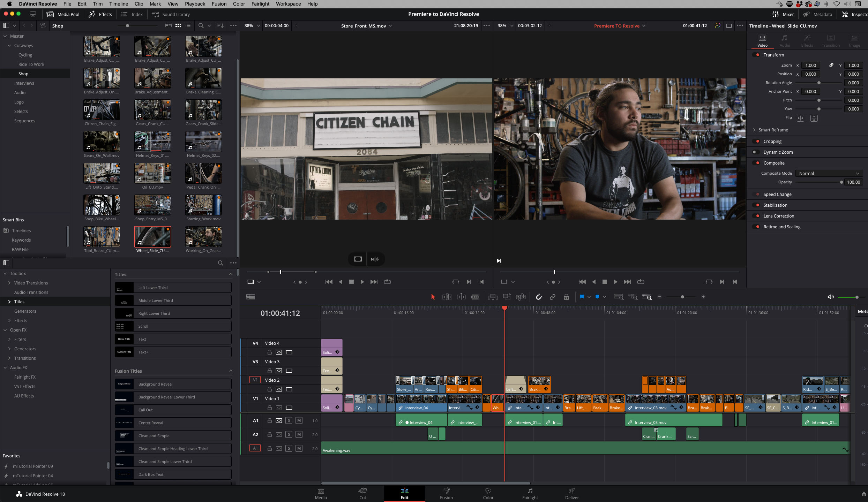Select the Blade Edit Mode tool
This screenshot has width=868, height=502.
475,297
